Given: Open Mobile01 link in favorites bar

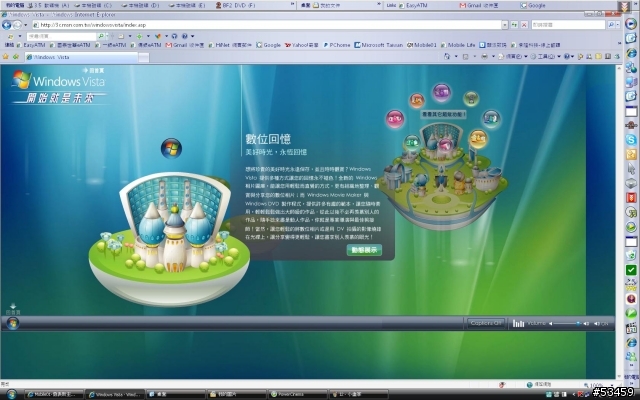Looking at the screenshot, I should (422, 45).
